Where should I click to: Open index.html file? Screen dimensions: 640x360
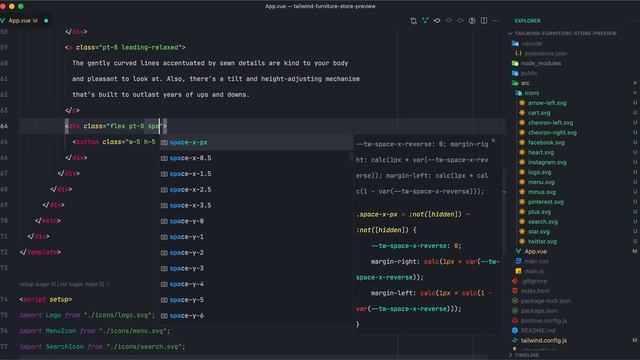(535, 291)
